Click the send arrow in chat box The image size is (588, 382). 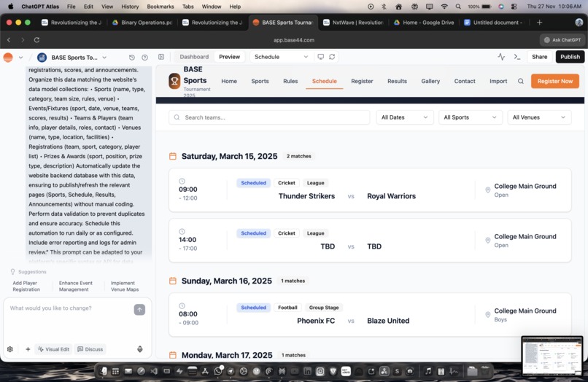[x=139, y=310]
